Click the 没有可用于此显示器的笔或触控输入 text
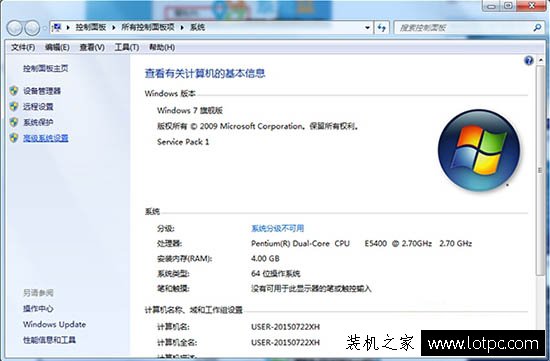The width and height of the screenshot is (550, 361). (x=311, y=289)
